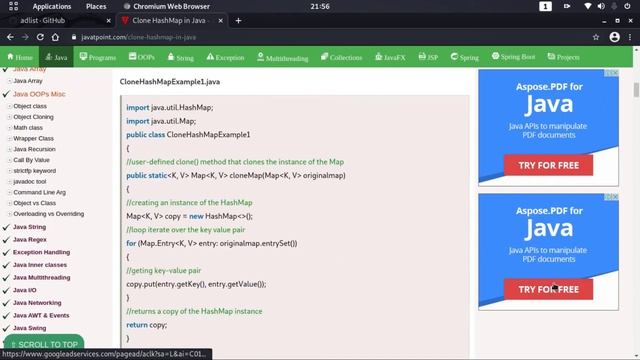Go forward to next page
640x360 pixels.
25,37
